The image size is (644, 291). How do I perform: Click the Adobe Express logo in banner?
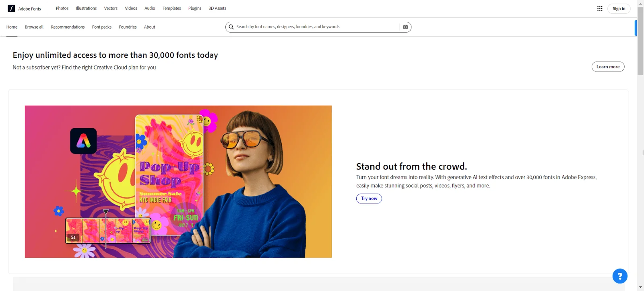pyautogui.click(x=83, y=141)
